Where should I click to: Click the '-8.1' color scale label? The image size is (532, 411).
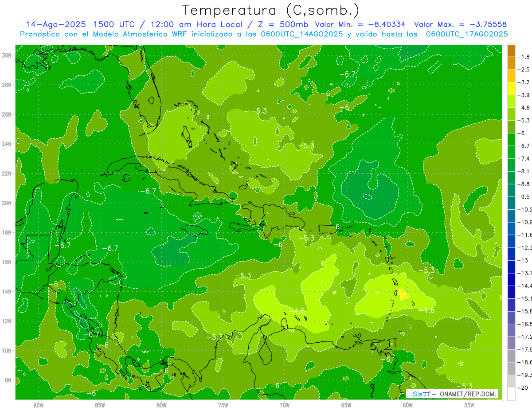[524, 171]
